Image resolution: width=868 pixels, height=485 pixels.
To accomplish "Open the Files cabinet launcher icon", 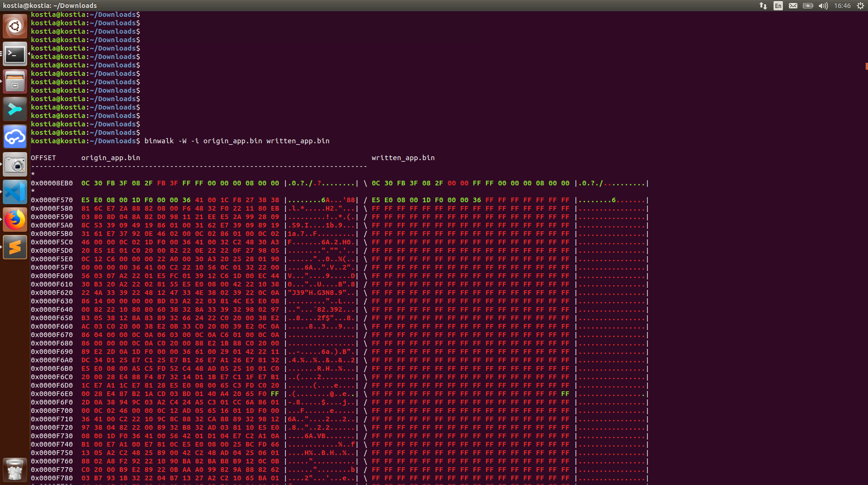I will (15, 81).
